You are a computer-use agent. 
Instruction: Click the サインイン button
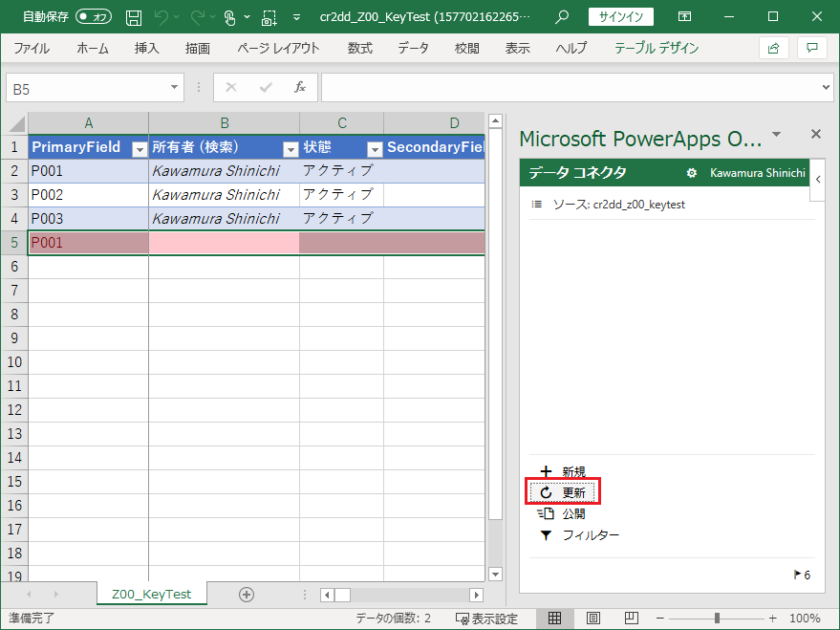(620, 17)
